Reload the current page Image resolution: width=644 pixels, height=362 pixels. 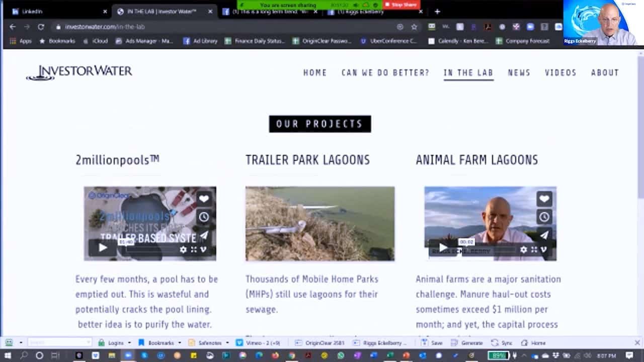click(41, 27)
